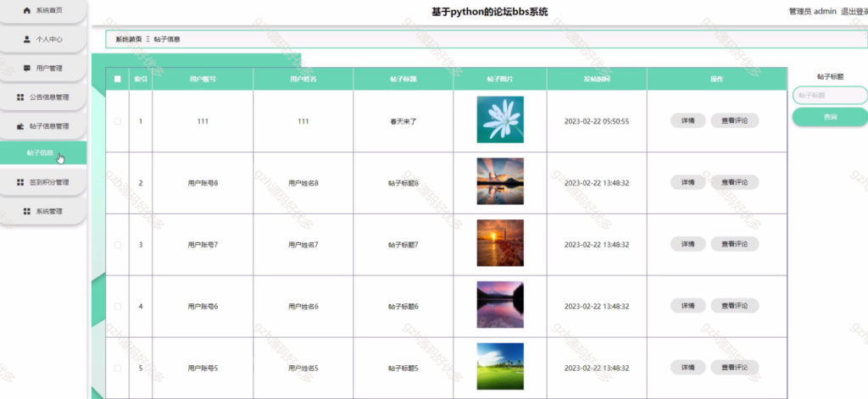Click the icon beside 帖子信息管理
This screenshot has width=868, height=399.
[x=20, y=126]
